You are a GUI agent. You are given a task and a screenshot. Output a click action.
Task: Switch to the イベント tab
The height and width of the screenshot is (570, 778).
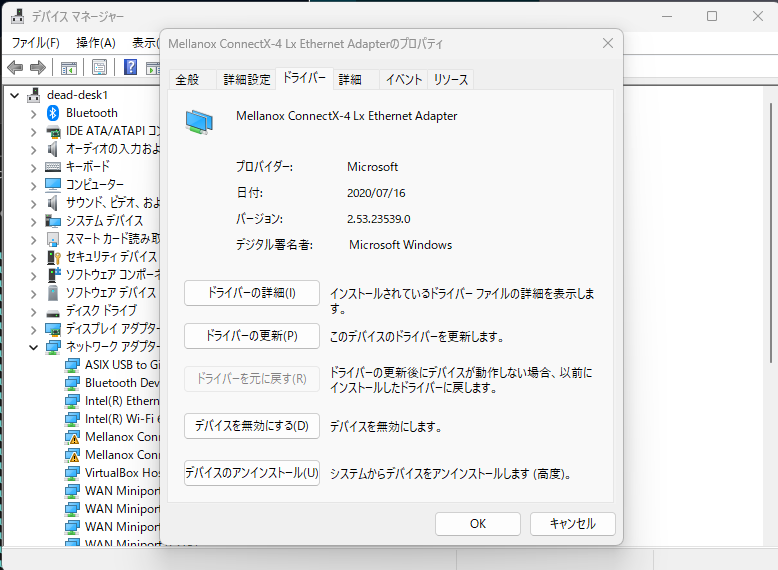[404, 79]
